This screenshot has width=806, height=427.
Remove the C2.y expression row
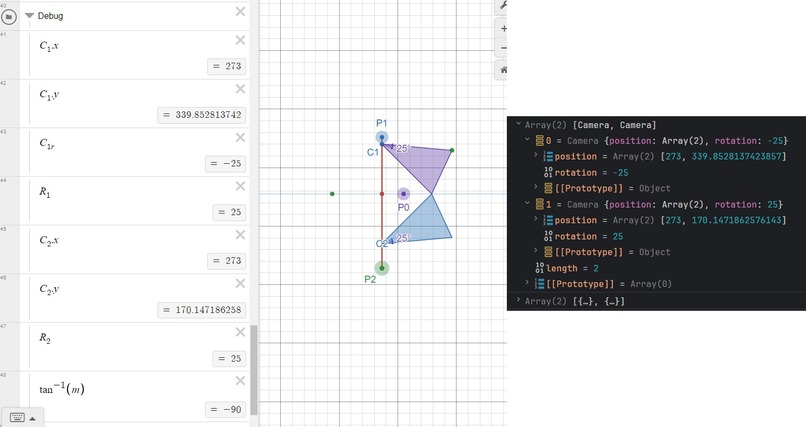point(240,284)
